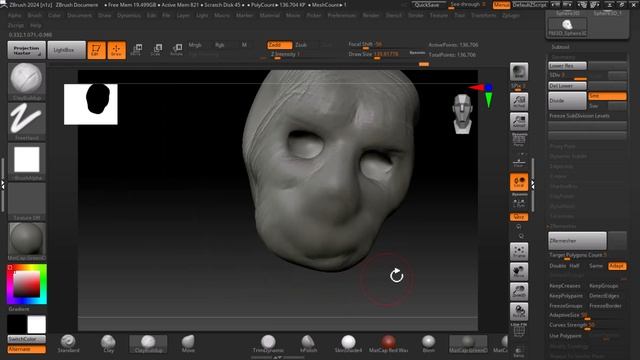Viewport: 640px width, 360px height.
Task: Click the head-shaped camera view indicator
Action: click(462, 114)
